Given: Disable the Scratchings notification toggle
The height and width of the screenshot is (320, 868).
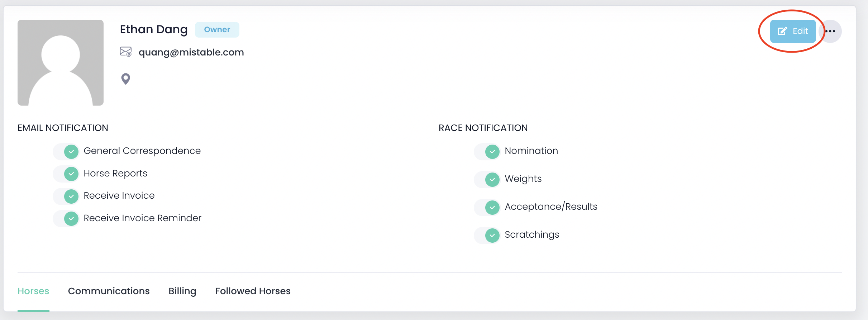Looking at the screenshot, I should (x=487, y=235).
